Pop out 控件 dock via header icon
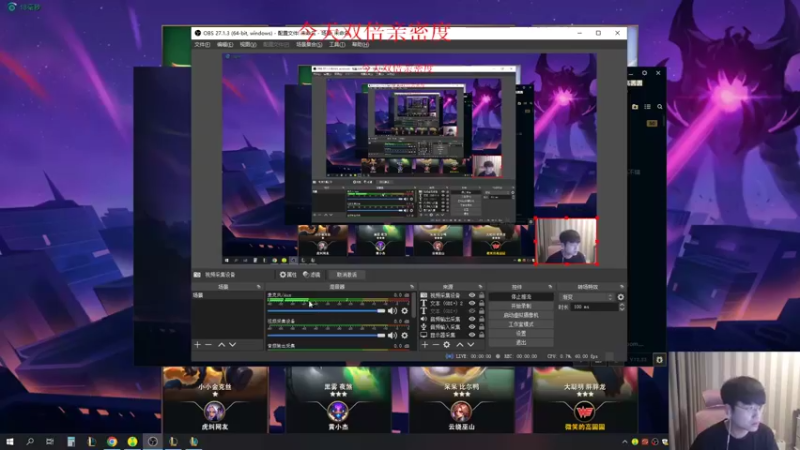 click(x=550, y=287)
